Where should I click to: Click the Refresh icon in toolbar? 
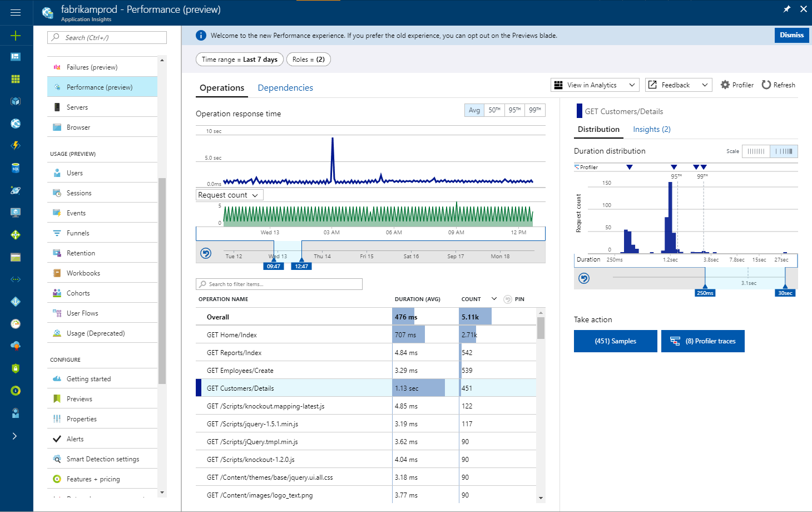[766, 85]
